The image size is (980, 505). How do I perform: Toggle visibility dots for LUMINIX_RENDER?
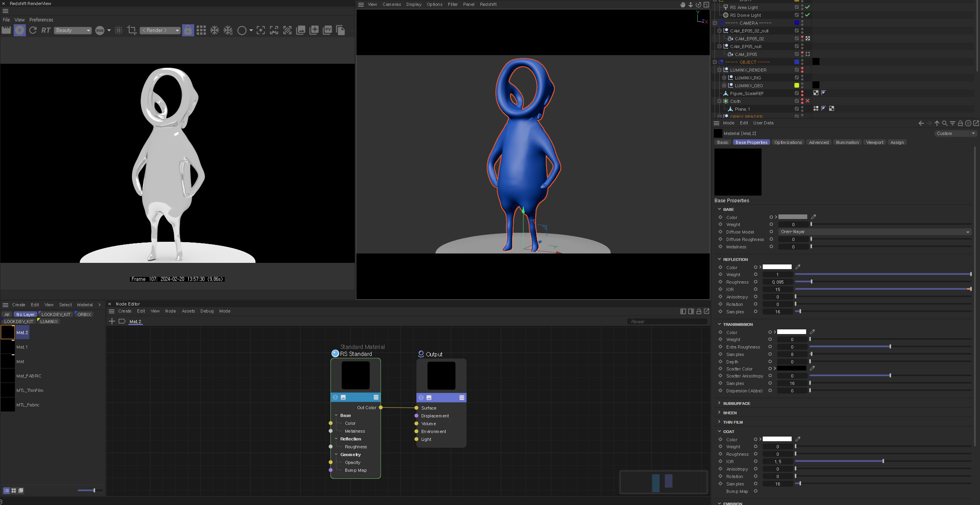802,70
